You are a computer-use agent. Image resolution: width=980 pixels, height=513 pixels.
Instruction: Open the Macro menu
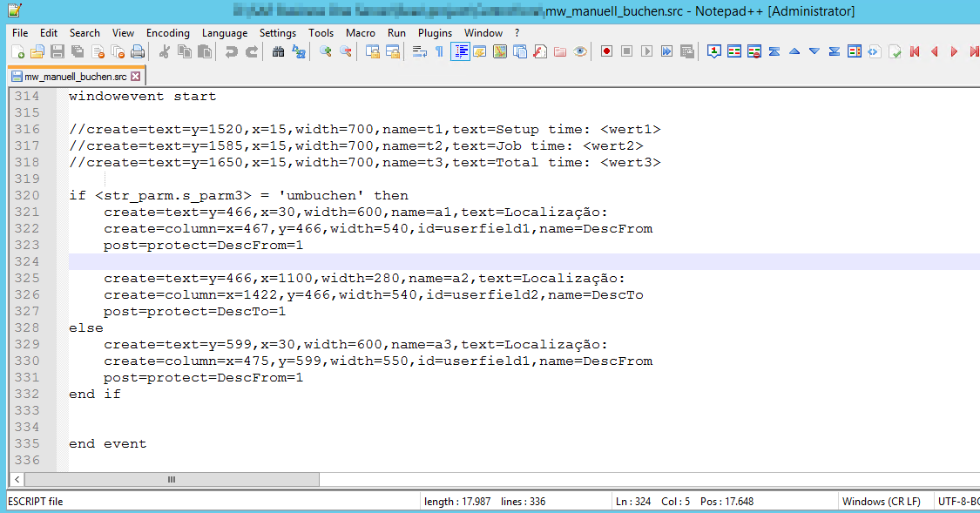click(x=361, y=33)
